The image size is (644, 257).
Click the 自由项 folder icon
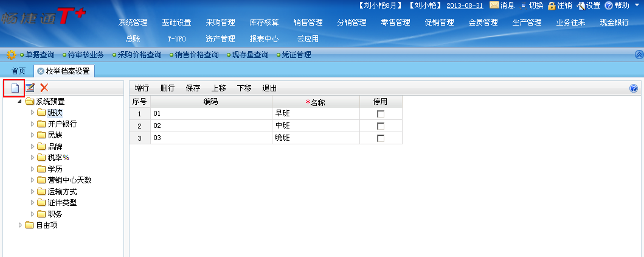[x=30, y=225]
